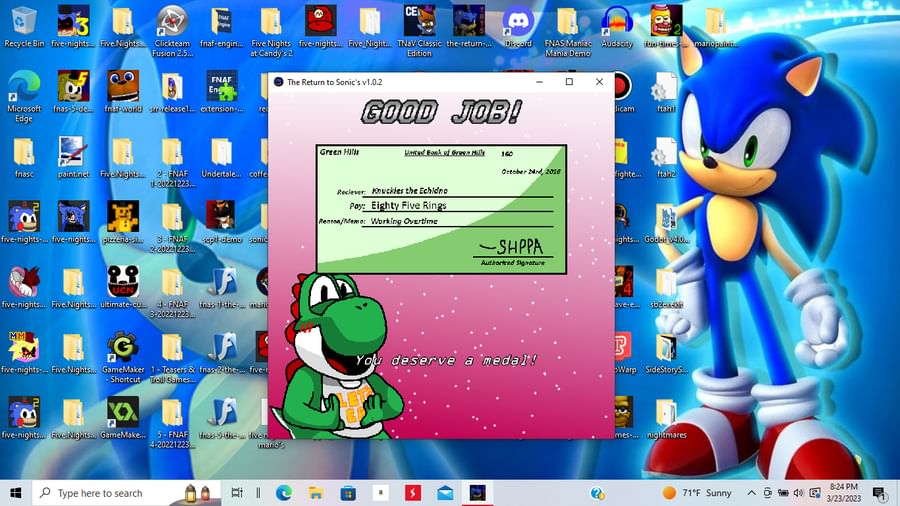Open the FNAS Maniac Mania Demo folder
900x506 pixels.
click(x=568, y=31)
